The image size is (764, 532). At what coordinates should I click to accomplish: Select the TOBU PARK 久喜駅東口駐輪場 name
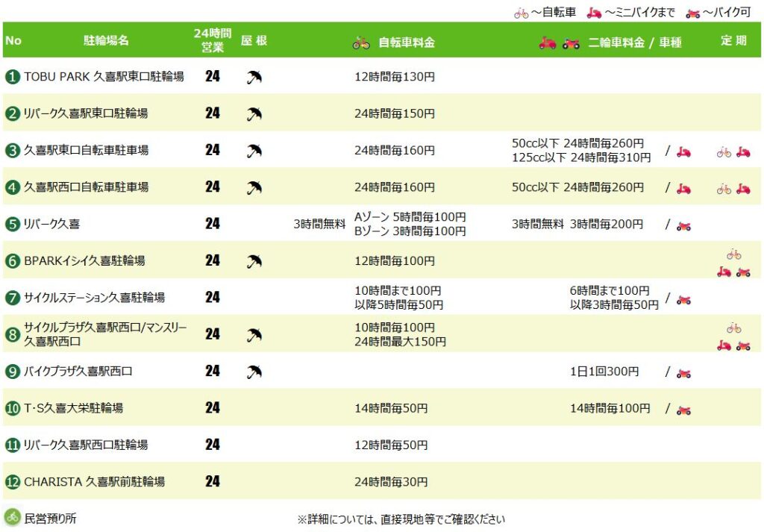coord(104,77)
